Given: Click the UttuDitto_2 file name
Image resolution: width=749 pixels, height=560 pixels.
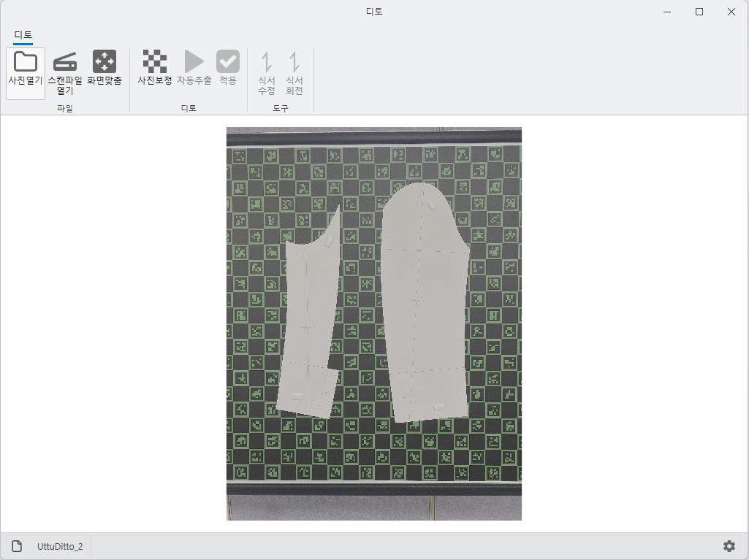Looking at the screenshot, I should [60, 546].
